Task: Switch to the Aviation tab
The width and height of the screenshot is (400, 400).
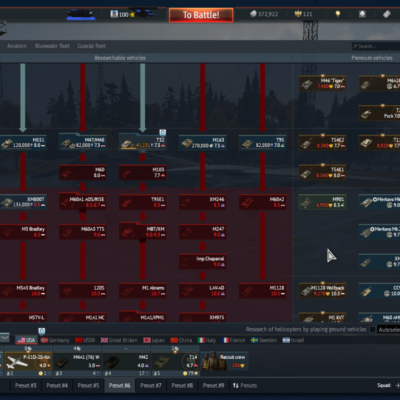Action: point(17,46)
